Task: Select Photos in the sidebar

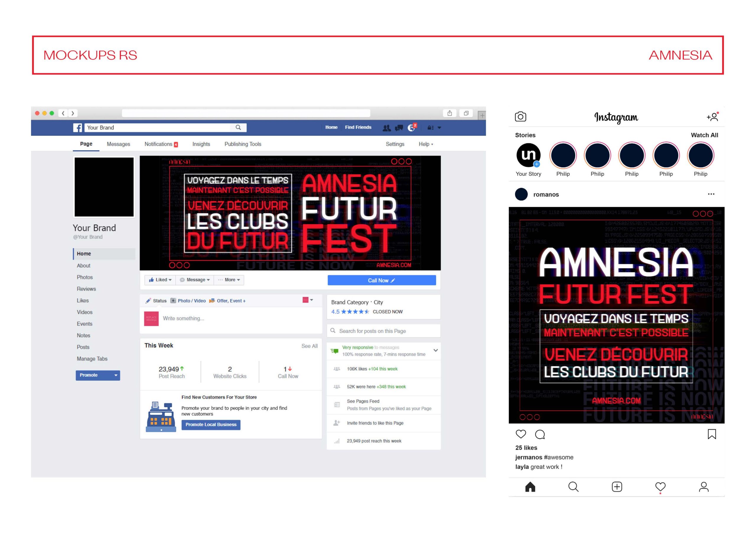Action: click(85, 277)
